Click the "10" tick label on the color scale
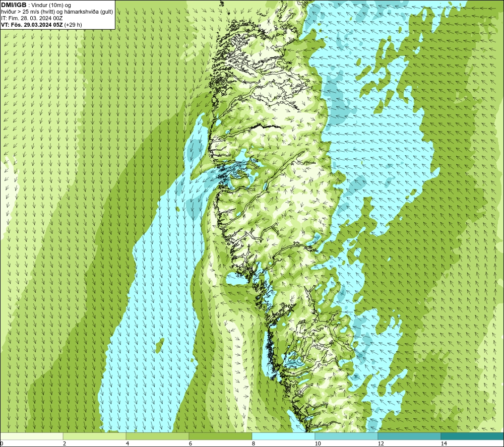The width and height of the screenshot is (504, 447). 318,443
